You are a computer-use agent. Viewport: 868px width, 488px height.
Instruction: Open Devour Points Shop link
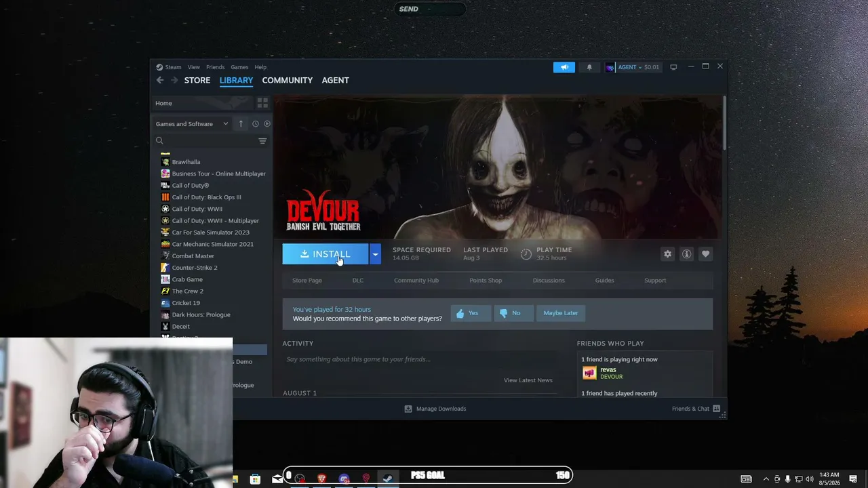[x=486, y=281]
